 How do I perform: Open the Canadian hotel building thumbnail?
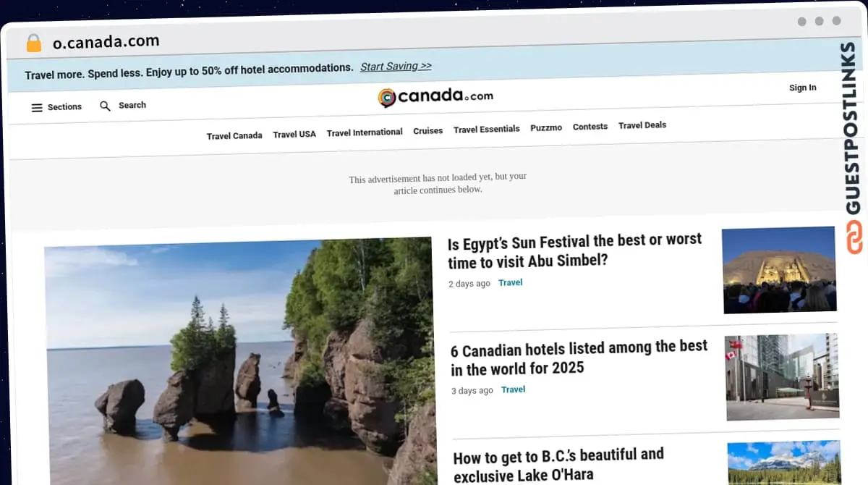click(x=782, y=377)
